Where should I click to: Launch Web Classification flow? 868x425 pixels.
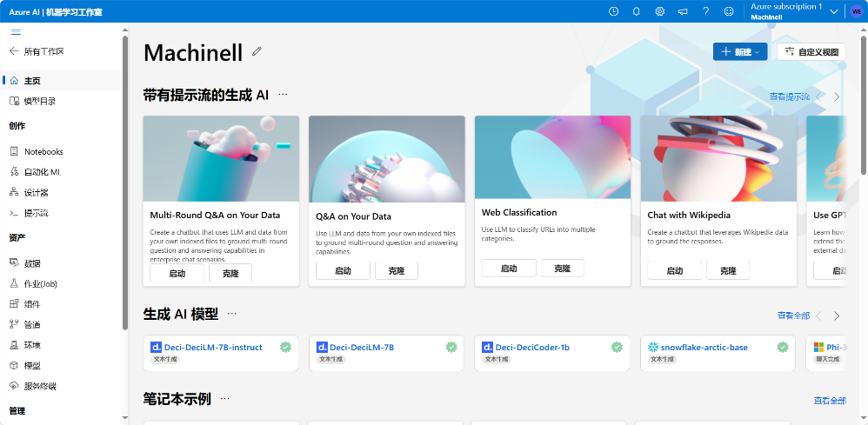[509, 269]
